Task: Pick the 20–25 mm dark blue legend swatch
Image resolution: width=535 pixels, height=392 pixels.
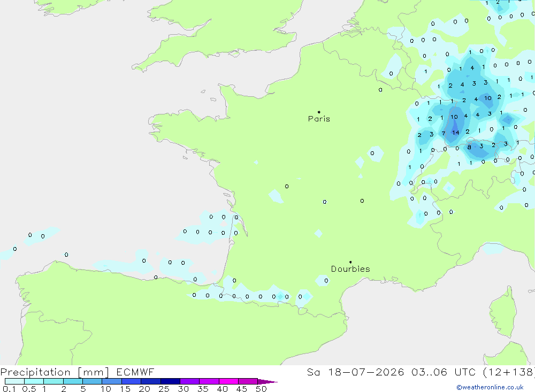Action: [151, 381]
